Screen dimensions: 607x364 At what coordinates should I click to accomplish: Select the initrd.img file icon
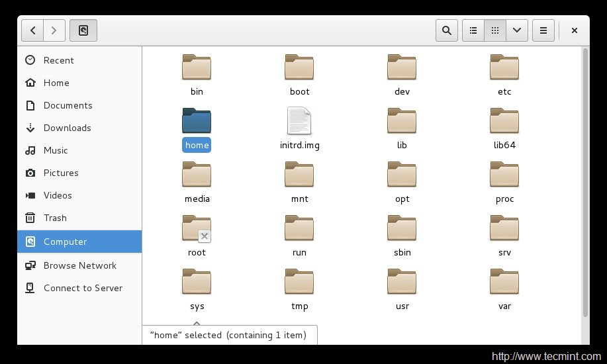(299, 122)
